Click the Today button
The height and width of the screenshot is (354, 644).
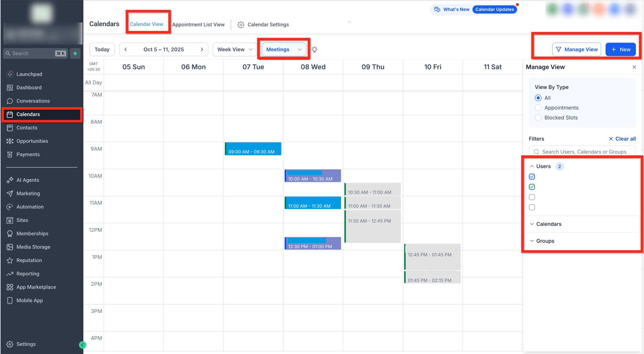[102, 49]
